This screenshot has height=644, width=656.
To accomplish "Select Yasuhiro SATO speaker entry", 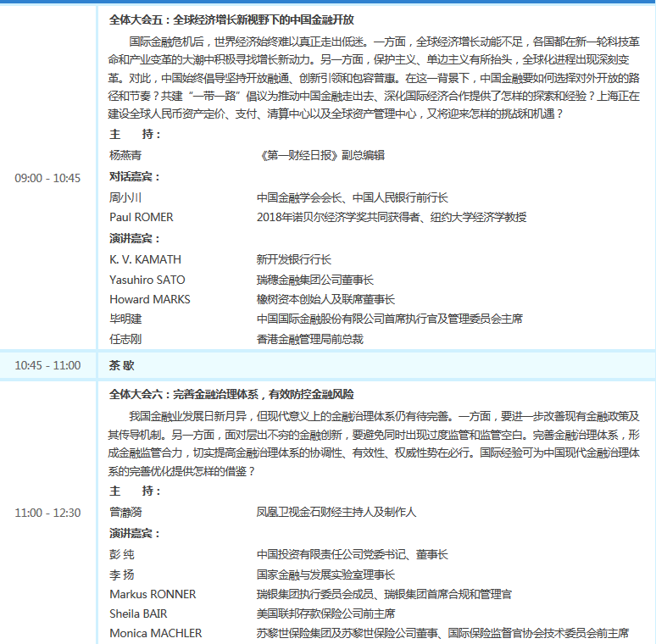I will (x=147, y=280).
